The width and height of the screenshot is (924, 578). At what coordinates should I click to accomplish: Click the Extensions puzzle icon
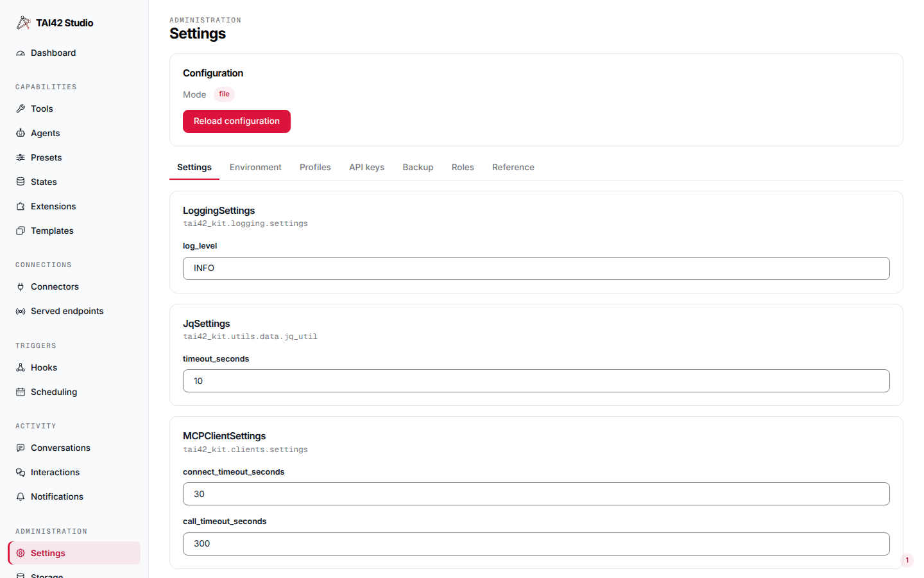(x=21, y=207)
